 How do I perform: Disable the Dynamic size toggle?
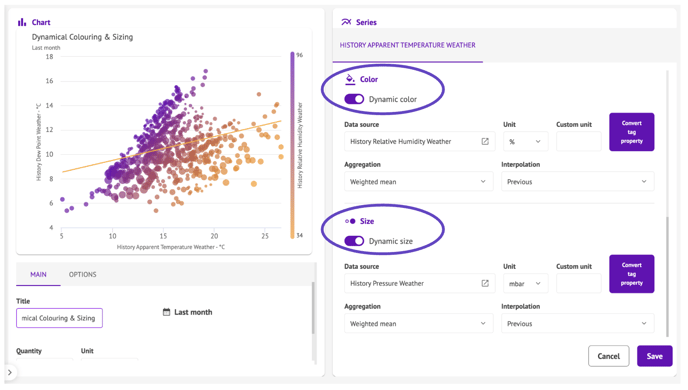[354, 241]
